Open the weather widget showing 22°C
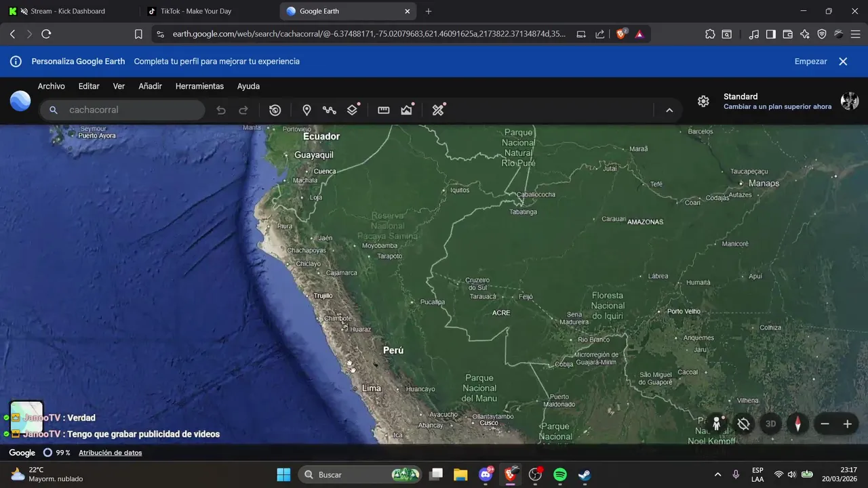Viewport: 868px width, 488px height. pyautogui.click(x=46, y=474)
